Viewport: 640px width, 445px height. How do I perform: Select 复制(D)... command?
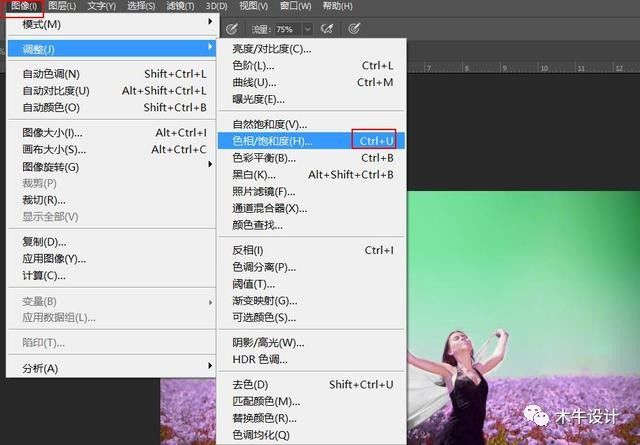[x=111, y=242]
